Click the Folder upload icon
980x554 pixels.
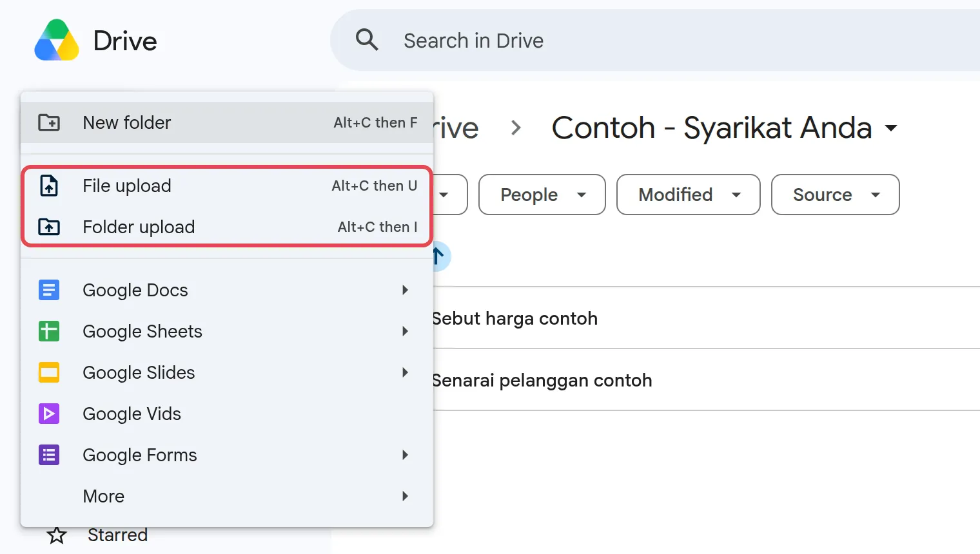tap(49, 227)
